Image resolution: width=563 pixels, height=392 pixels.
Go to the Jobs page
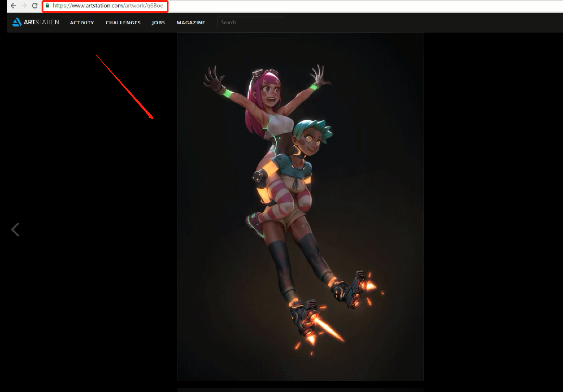point(158,23)
